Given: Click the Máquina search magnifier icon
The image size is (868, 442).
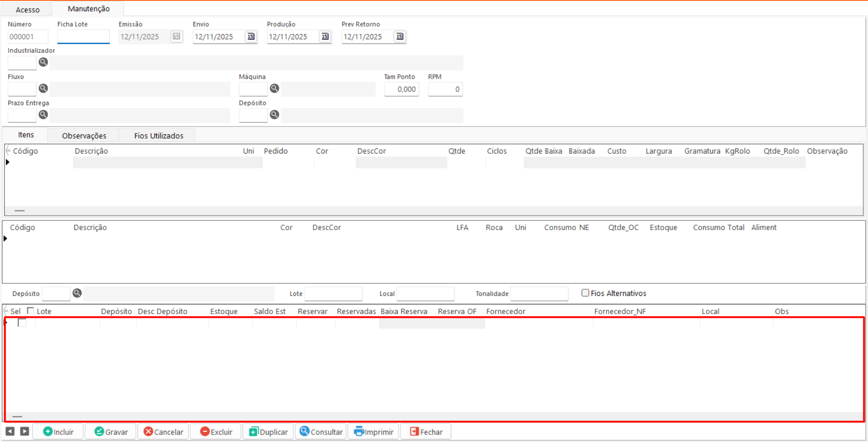Looking at the screenshot, I should 274,88.
